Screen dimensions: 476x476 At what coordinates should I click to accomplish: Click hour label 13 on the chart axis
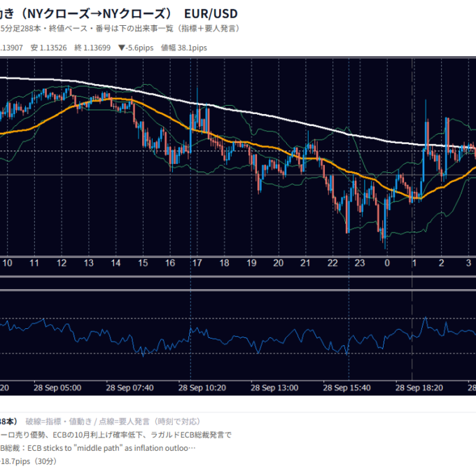pos(89,263)
